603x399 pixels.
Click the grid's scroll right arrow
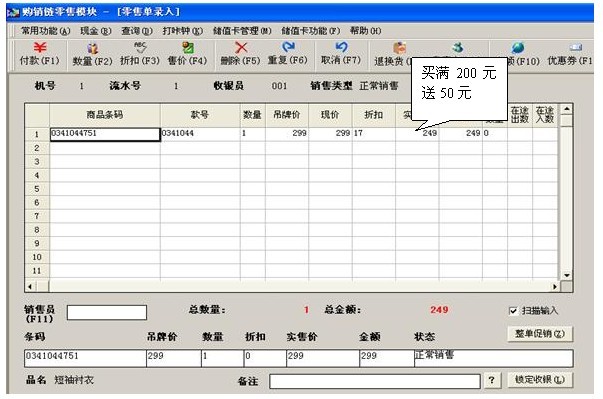[555, 287]
